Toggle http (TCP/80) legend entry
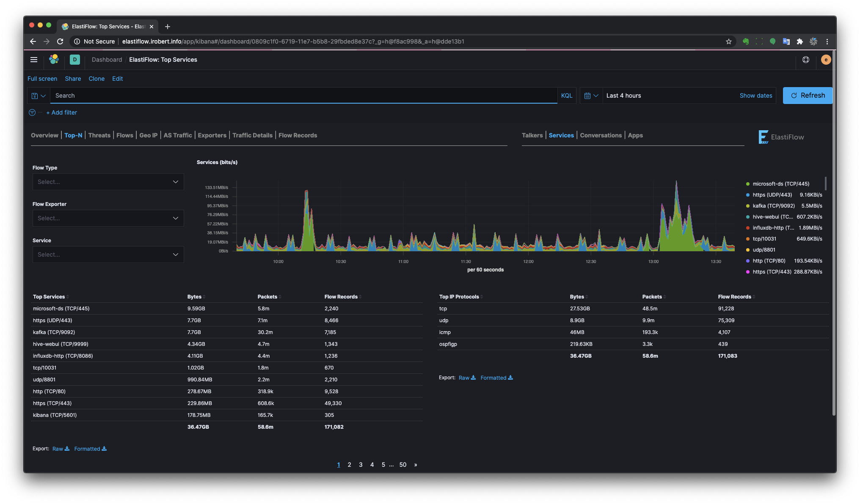The image size is (860, 504). pyautogui.click(x=784, y=261)
